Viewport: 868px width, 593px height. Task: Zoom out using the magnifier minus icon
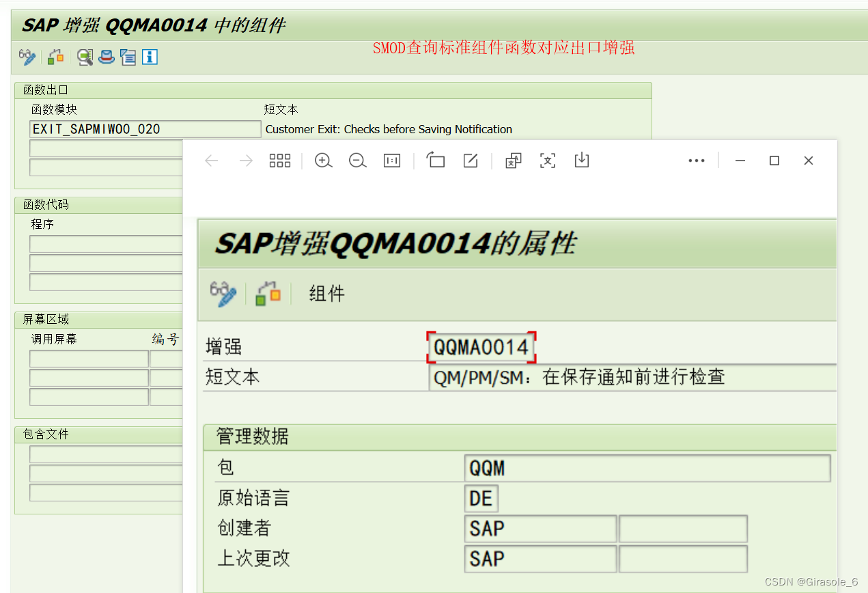pos(357,161)
